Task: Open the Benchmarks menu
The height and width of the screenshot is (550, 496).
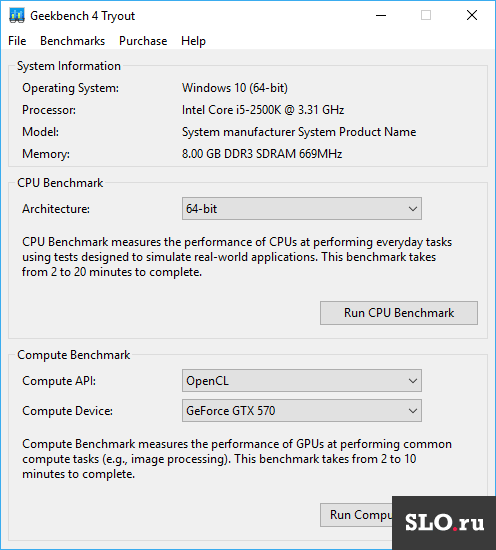Action: point(72,41)
